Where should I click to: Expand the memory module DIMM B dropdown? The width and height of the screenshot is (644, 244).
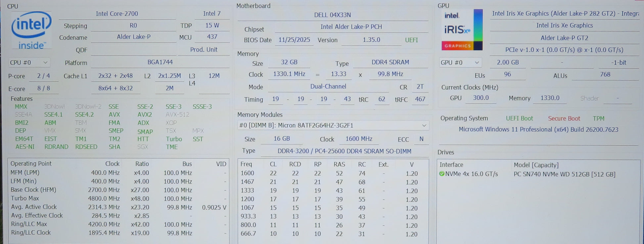pyautogui.click(x=333, y=125)
